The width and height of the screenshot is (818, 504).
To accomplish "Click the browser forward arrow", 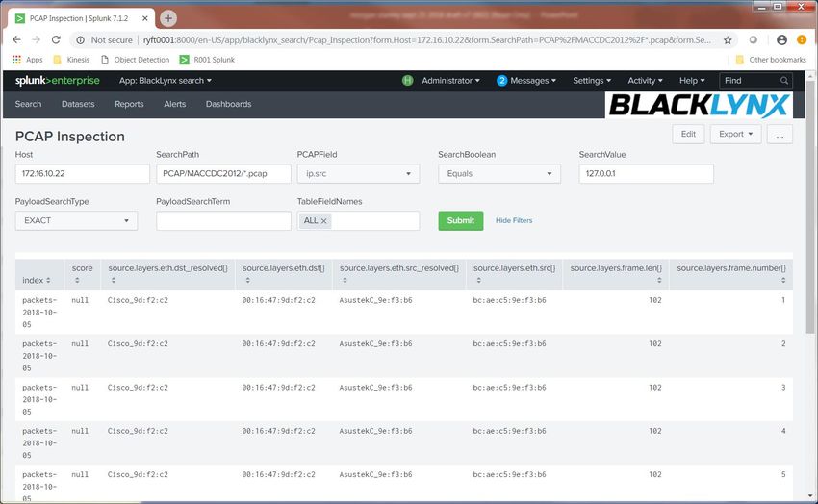I will click(x=36, y=39).
